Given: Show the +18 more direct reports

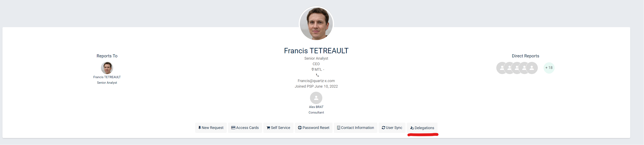Looking at the screenshot, I should point(549,68).
